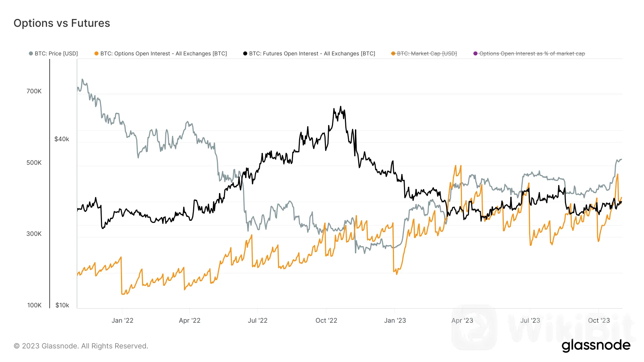This screenshot has width=644, height=362.
Task: Toggle the BTC: Price [USD] series label
Action: coord(56,54)
